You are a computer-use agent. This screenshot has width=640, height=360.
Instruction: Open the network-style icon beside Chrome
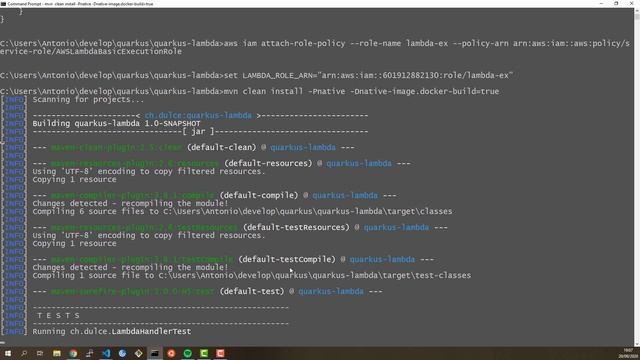coord(89,353)
